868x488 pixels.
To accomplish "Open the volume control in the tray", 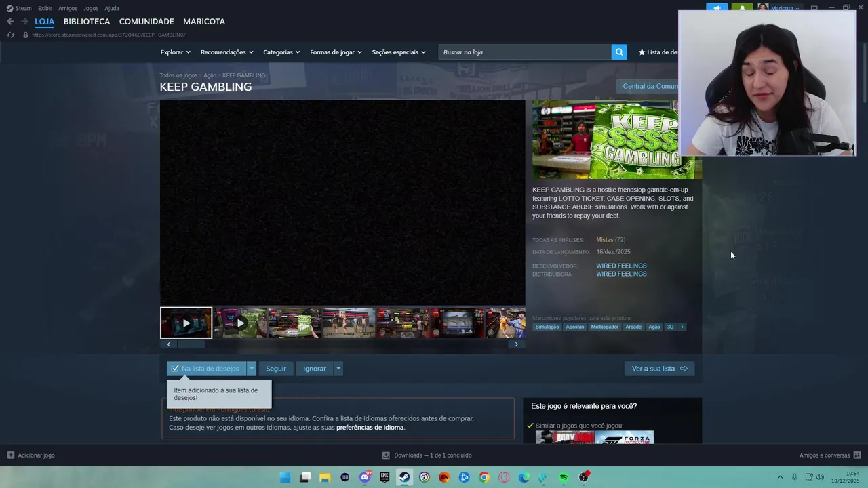I will click(x=820, y=477).
